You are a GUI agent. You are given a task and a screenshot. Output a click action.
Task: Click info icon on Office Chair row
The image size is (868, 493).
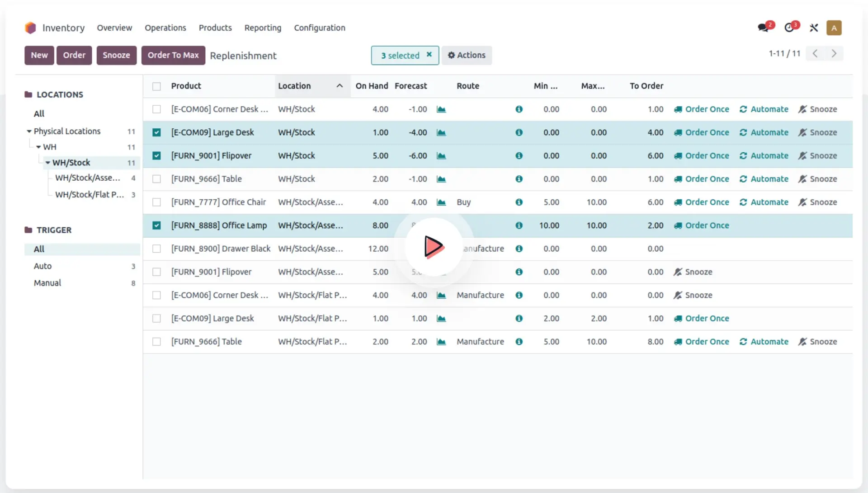click(519, 202)
